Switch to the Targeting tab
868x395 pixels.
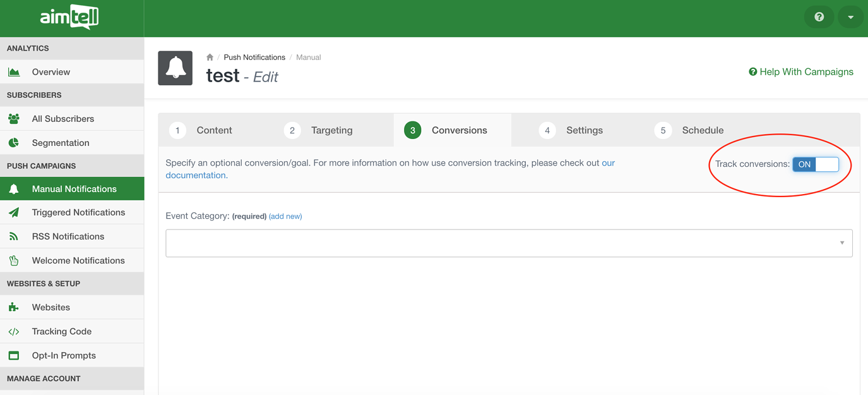coord(331,130)
